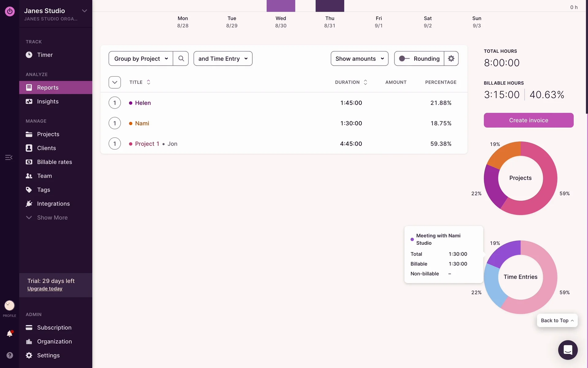Open the Show amounts dropdown

[359, 59]
